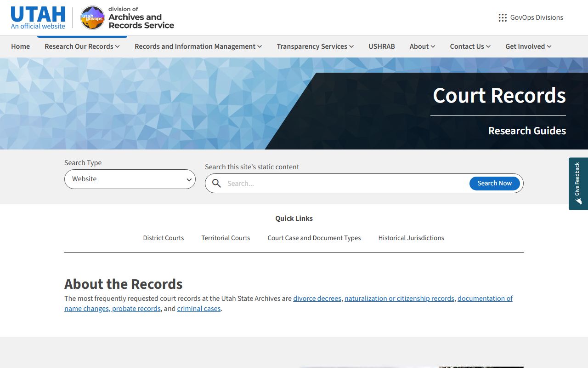Click the Archives and Records Service title
The width and height of the screenshot is (588, 368).
(x=141, y=21)
